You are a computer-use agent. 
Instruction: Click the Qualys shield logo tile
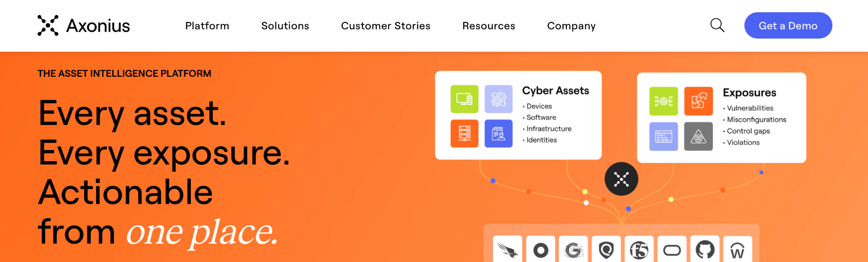point(606,249)
